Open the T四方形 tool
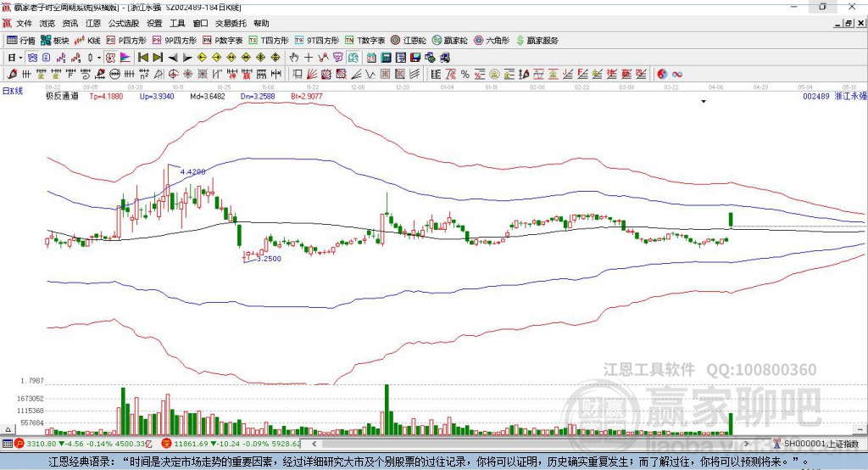This screenshot has height=470, width=868. point(269,41)
